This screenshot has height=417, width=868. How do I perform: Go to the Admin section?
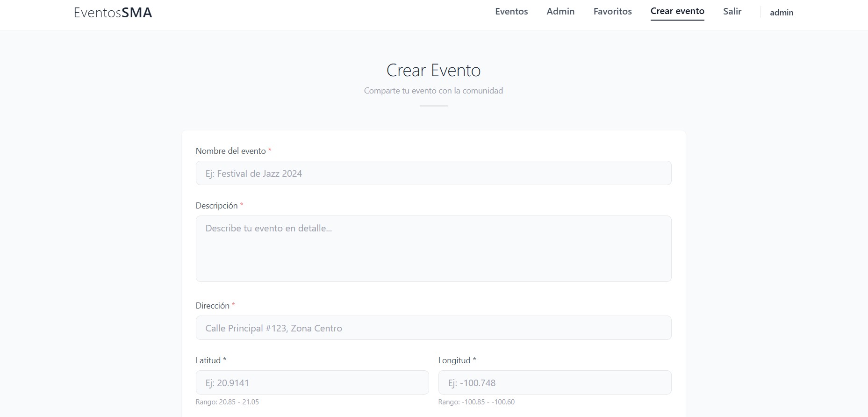560,11
